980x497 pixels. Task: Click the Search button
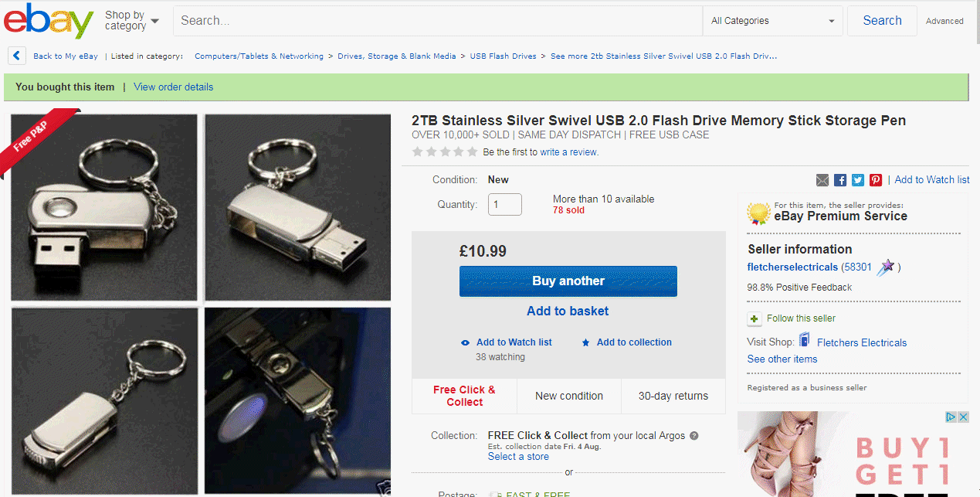882,21
